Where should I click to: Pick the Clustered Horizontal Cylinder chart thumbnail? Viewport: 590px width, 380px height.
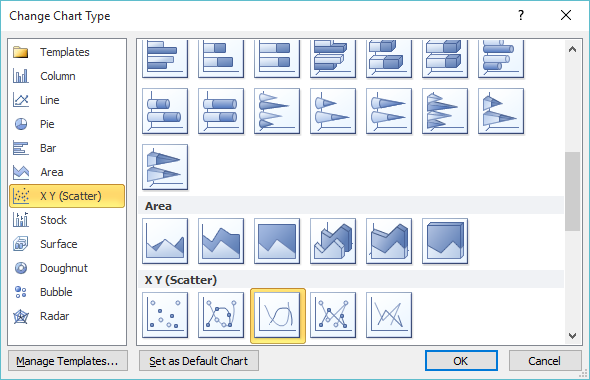[501, 59]
